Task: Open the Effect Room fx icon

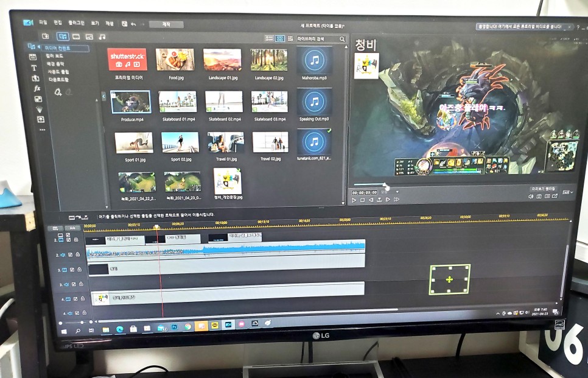Action: click(x=37, y=88)
